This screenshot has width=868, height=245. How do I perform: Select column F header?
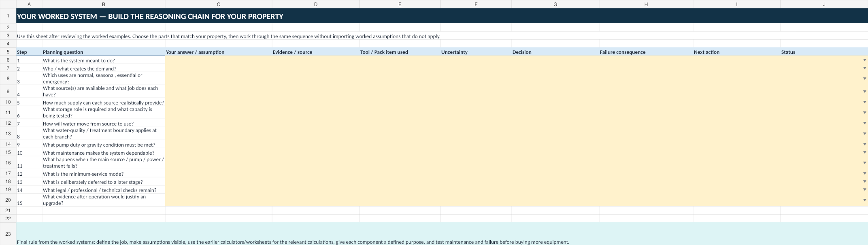pos(476,4)
